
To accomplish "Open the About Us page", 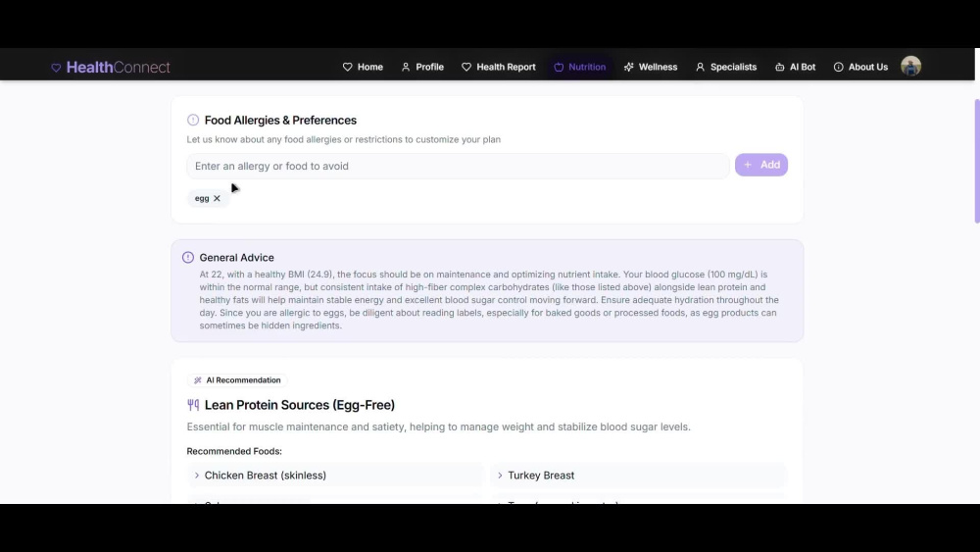I will pos(860,67).
